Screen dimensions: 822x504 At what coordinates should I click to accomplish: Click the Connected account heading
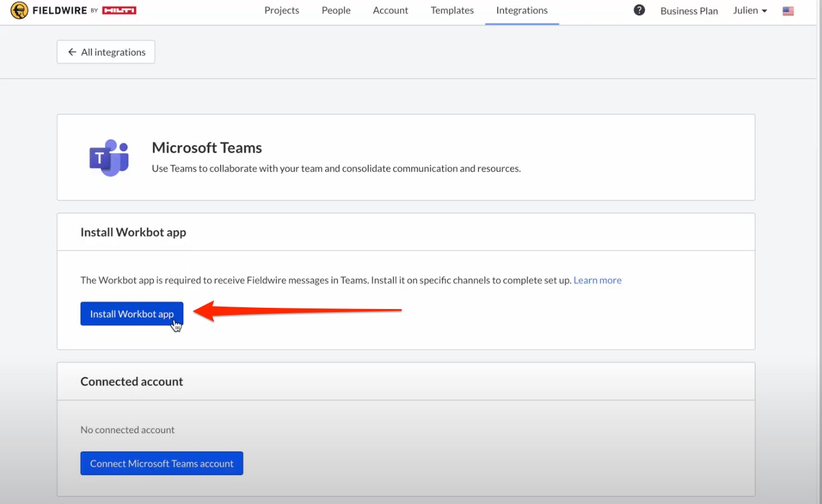coord(132,381)
